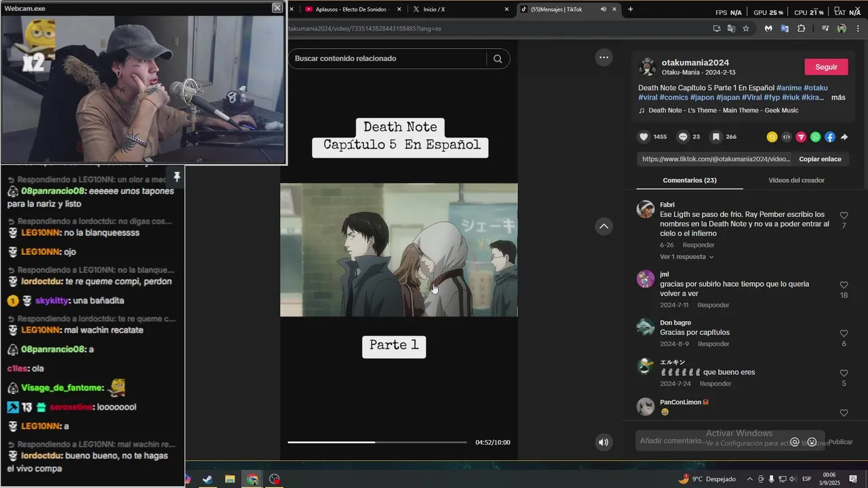Open Steam from the taskbar
The height and width of the screenshot is (488, 868).
coord(208,479)
